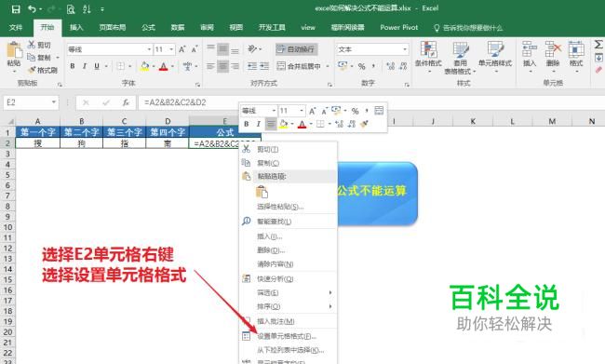Click the Format Painter brush in ribbon
This screenshot has width=605, height=364.
click(x=32, y=70)
